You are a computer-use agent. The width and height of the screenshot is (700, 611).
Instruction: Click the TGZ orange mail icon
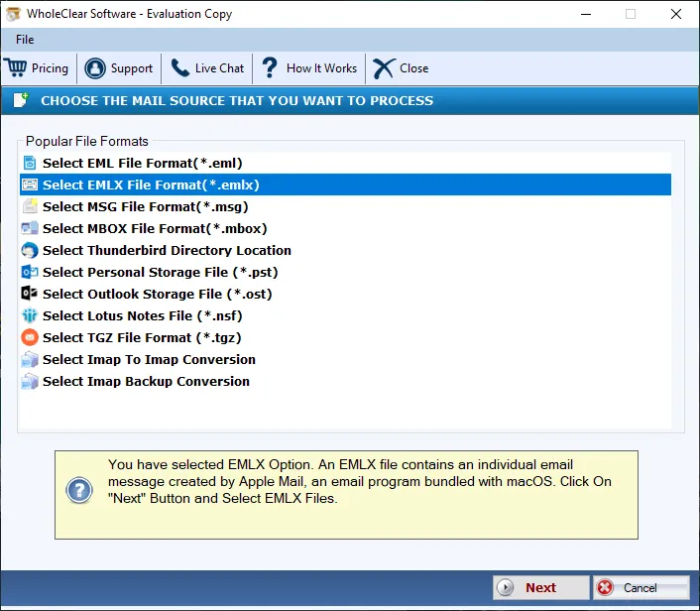[30, 337]
